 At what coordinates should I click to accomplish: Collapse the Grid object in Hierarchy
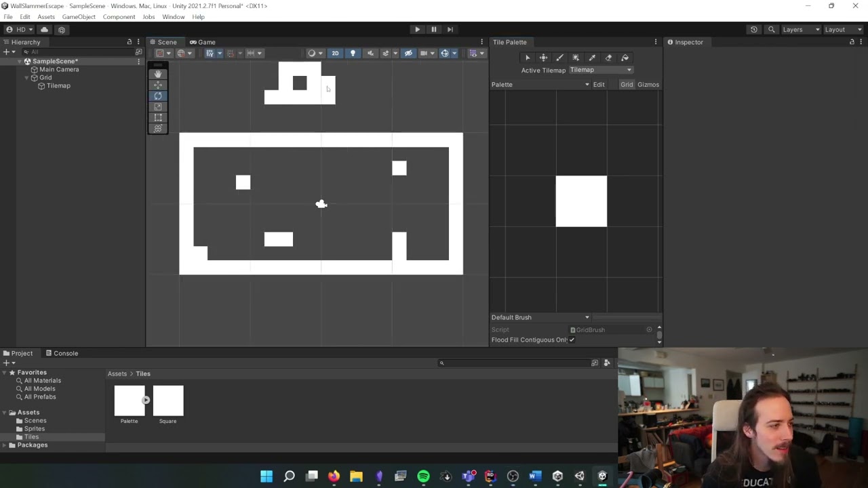[26, 77]
